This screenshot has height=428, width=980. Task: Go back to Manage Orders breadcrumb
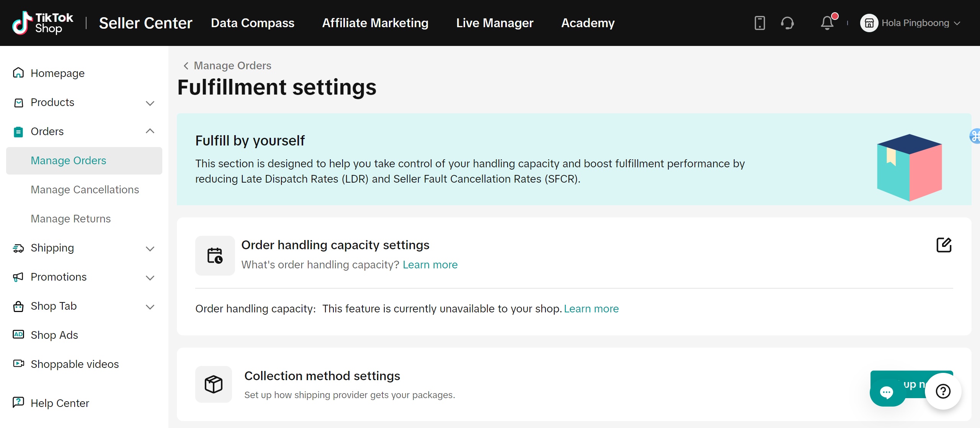coord(228,65)
